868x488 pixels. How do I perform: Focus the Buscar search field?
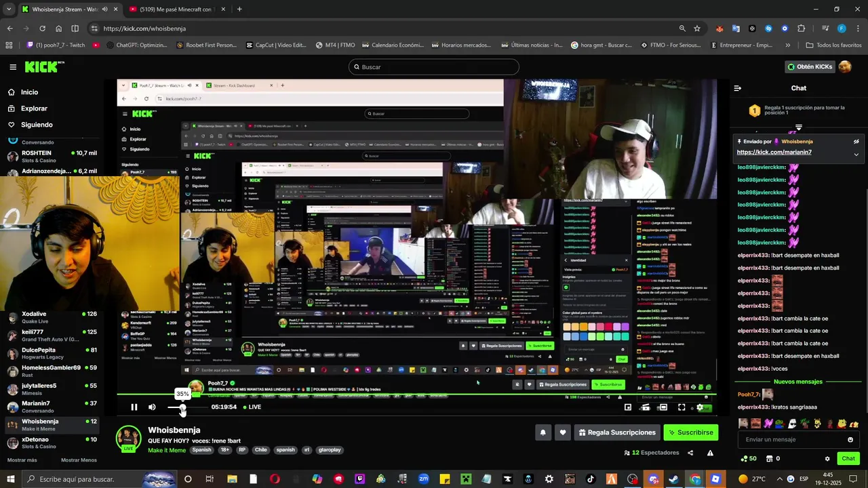pyautogui.click(x=434, y=67)
